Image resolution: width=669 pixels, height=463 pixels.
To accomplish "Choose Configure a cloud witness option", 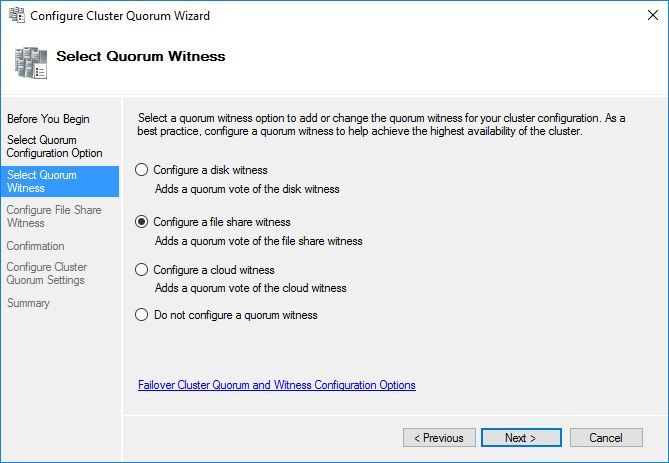I will [x=142, y=270].
